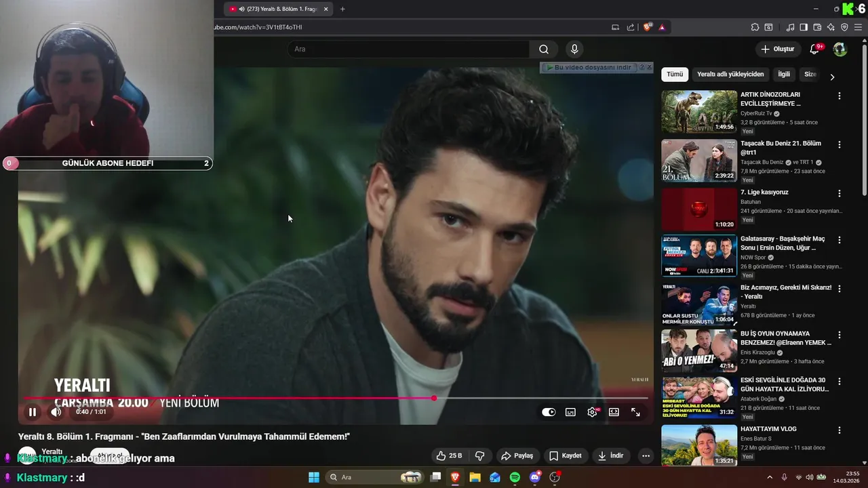868x488 pixels.
Task: Open the Leo AI sparkle icon
Action: pyautogui.click(x=831, y=27)
